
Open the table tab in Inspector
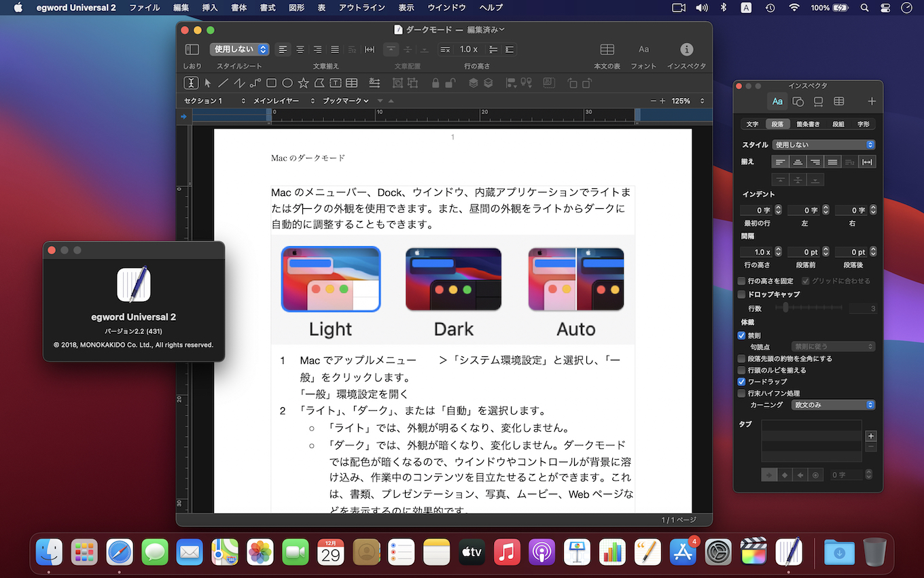(x=839, y=101)
